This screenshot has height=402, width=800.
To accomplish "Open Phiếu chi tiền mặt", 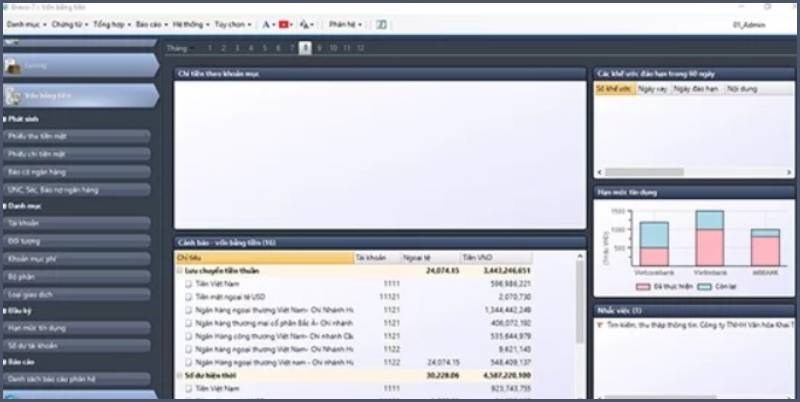I will [77, 154].
